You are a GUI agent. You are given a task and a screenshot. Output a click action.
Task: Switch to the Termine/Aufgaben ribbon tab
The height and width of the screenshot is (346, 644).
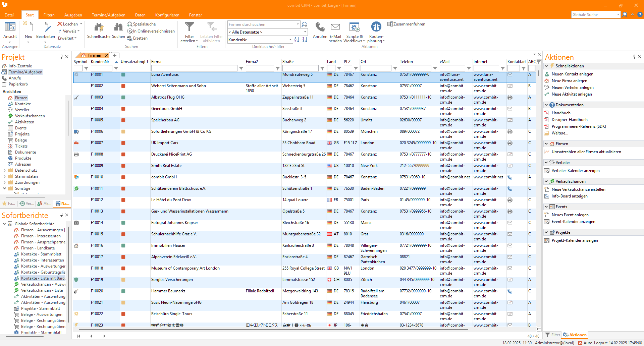pos(108,15)
